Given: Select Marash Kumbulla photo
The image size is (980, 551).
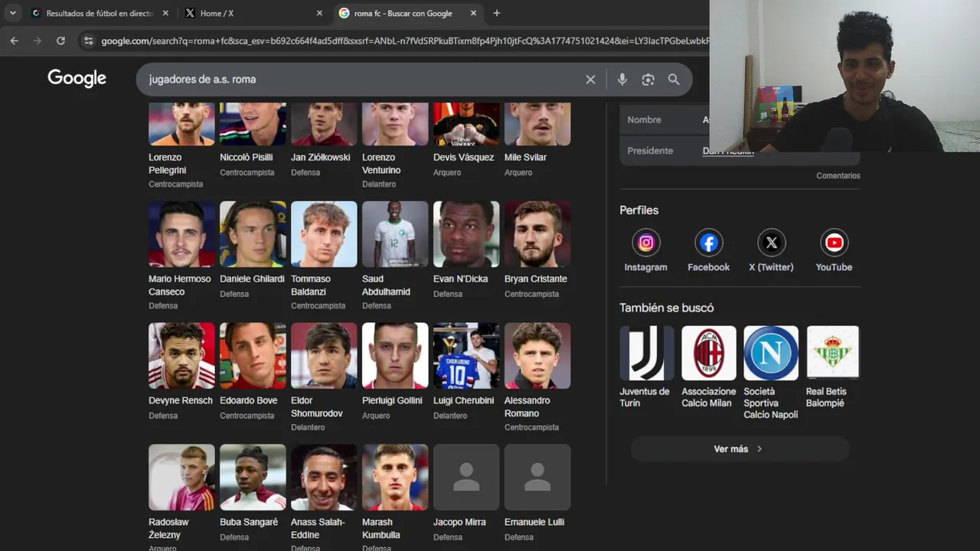Looking at the screenshot, I should tap(395, 478).
